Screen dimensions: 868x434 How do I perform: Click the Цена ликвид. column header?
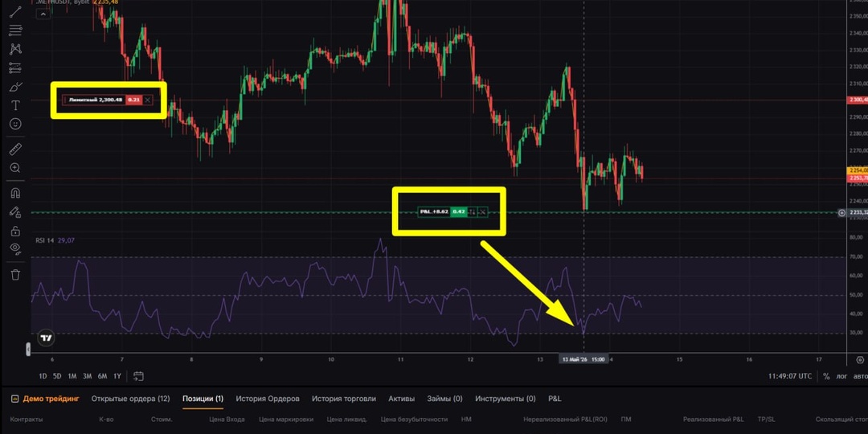tap(346, 420)
